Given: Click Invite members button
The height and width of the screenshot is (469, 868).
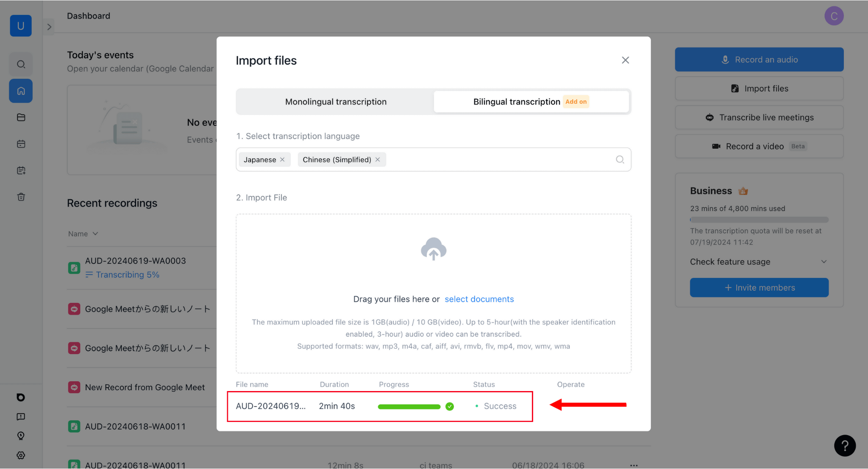Looking at the screenshot, I should coord(759,287).
